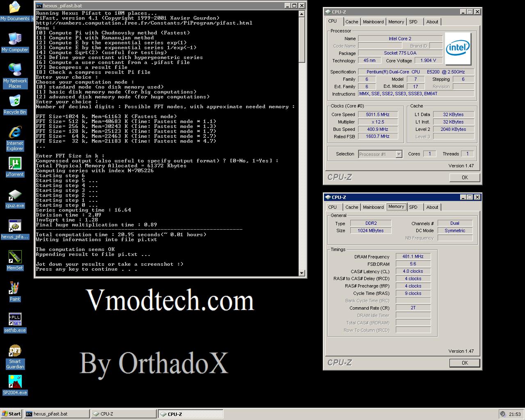The image size is (525, 420).
Task: Click the system tray notification icon
Action: (x=502, y=414)
